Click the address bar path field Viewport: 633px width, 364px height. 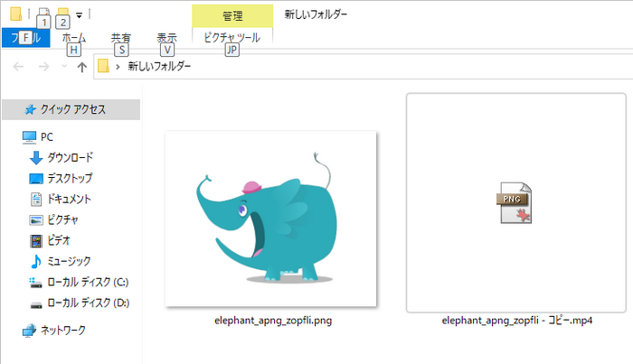(362, 67)
